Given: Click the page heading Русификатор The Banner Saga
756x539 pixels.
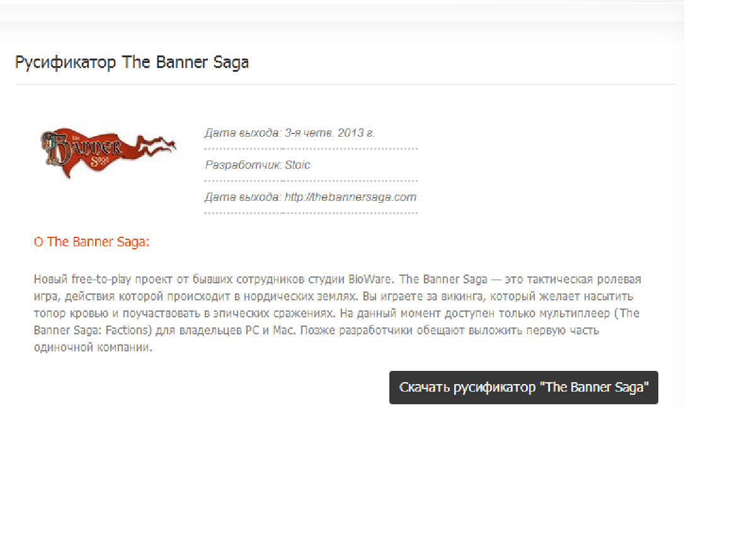Looking at the screenshot, I should click(x=132, y=63).
